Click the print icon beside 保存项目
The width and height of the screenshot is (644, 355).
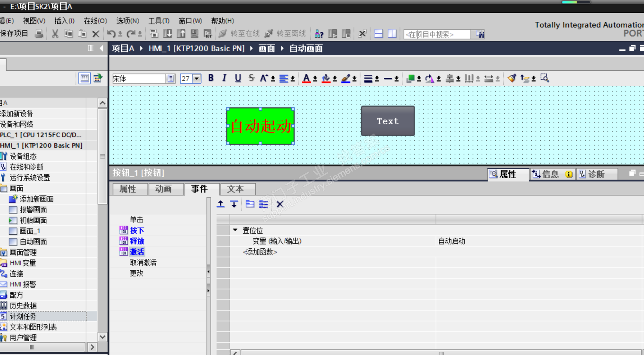click(39, 34)
